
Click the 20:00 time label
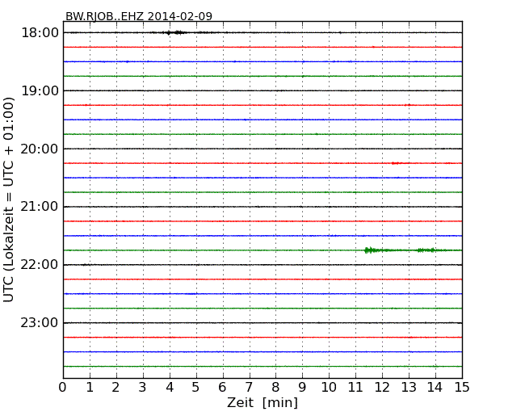click(40, 149)
